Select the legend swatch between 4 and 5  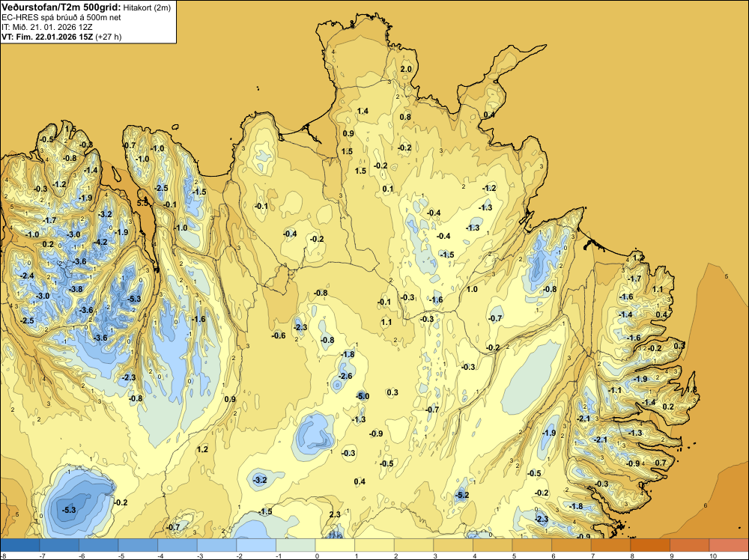tap(493, 545)
